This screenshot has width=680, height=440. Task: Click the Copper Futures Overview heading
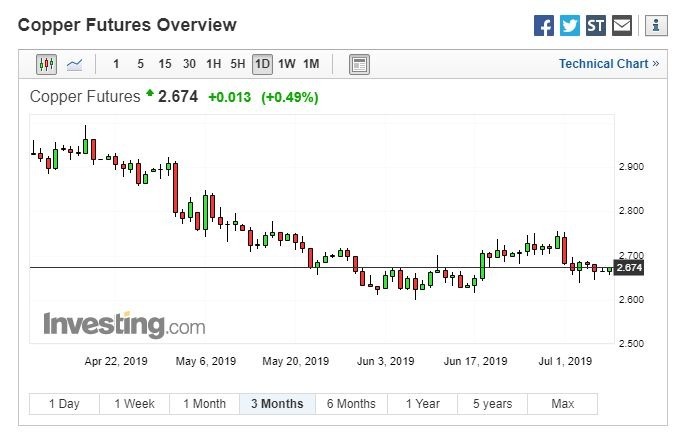[x=127, y=25]
